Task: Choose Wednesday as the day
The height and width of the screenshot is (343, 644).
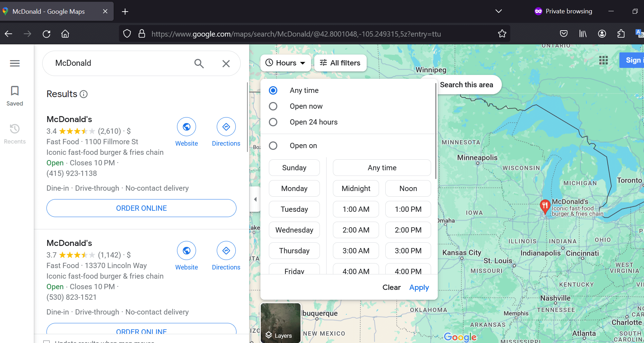Action: pos(294,230)
